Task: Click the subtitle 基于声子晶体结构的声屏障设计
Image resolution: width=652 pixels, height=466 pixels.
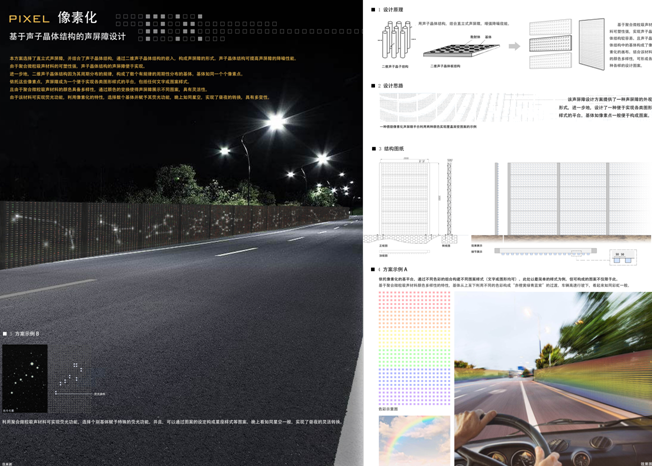Action: [x=67, y=37]
